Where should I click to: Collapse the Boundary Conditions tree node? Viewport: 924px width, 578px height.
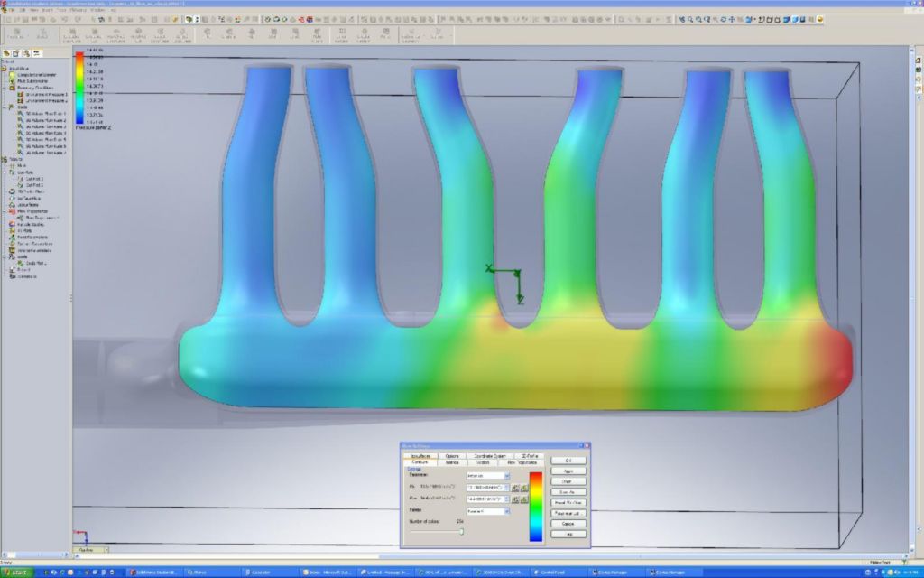pos(5,88)
